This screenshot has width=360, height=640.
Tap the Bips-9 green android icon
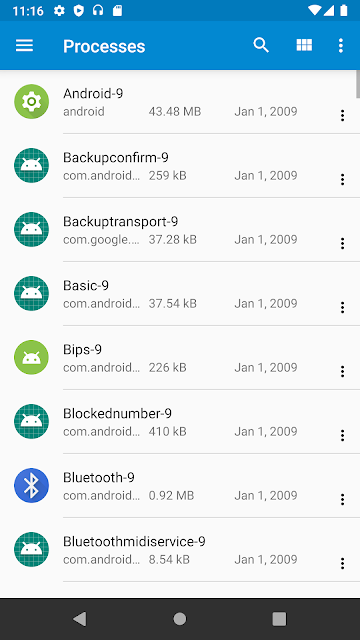31,357
